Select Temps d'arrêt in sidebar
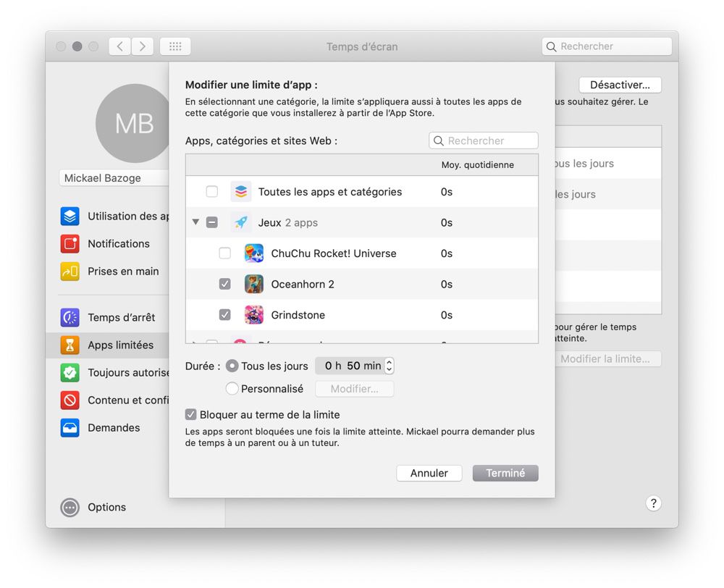This screenshot has height=588, width=724. (121, 318)
